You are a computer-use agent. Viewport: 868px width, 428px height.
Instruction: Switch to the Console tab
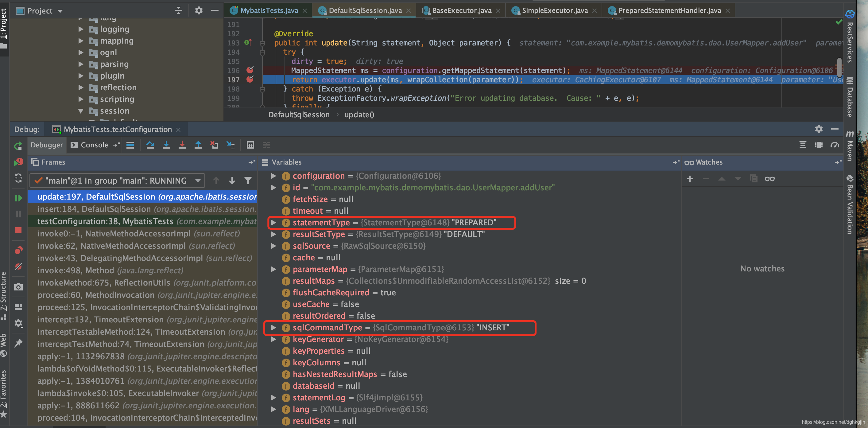click(x=90, y=145)
